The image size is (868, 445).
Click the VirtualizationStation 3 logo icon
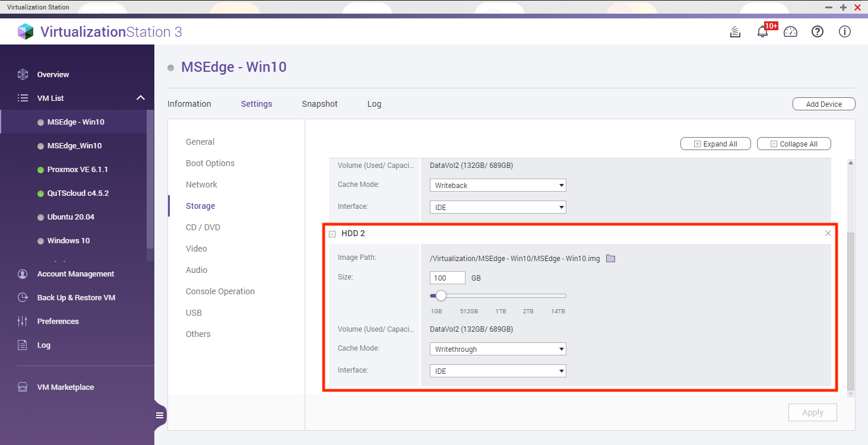[26, 31]
